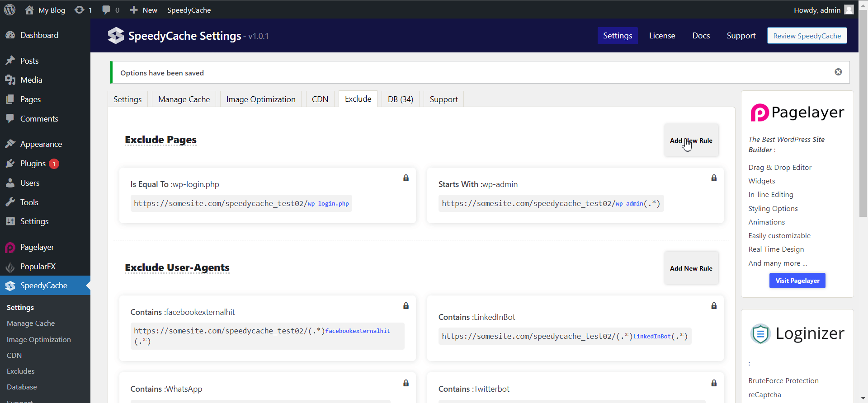
Task: Open the License header link
Action: [662, 36]
